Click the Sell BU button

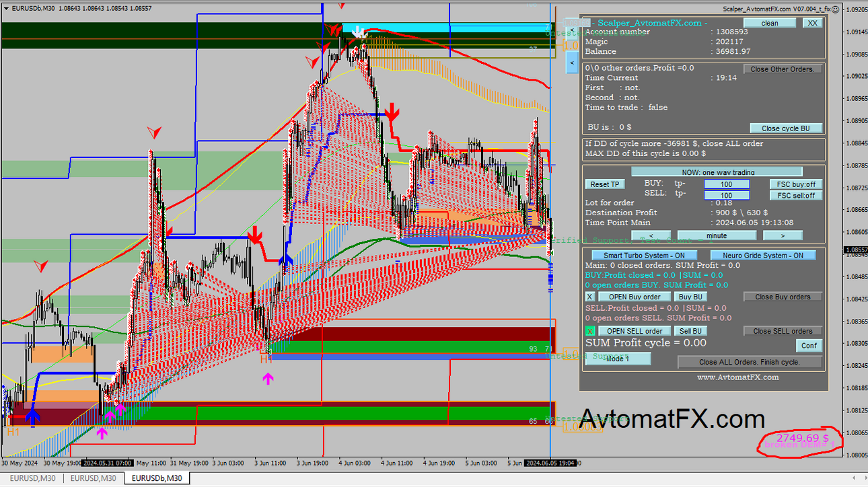(690, 331)
